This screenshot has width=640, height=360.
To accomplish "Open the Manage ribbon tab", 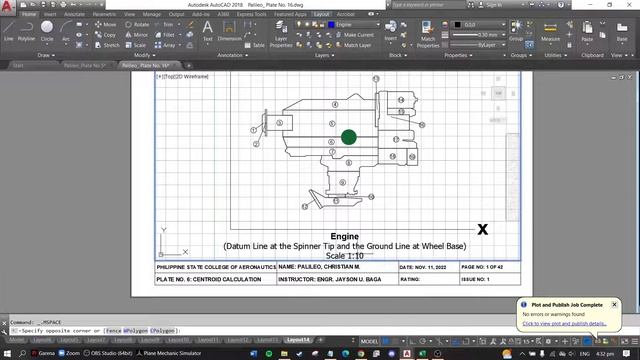I will point(151,14).
